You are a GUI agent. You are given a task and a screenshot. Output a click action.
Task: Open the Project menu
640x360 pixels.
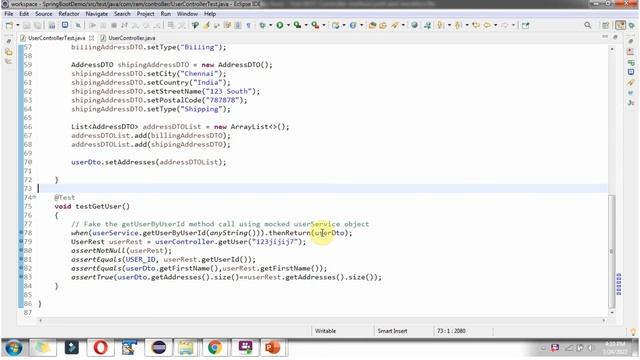[x=145, y=14]
